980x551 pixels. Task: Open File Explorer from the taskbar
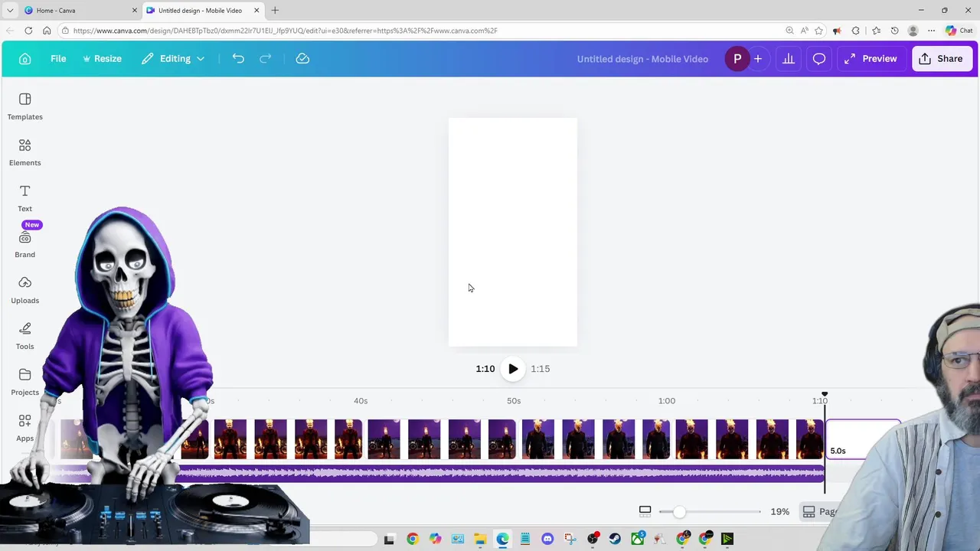click(x=480, y=540)
